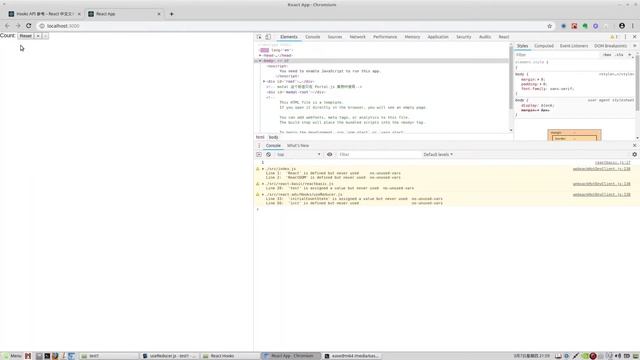This screenshot has width=640, height=360.
Task: Open the Elements panel tab
Action: [289, 37]
